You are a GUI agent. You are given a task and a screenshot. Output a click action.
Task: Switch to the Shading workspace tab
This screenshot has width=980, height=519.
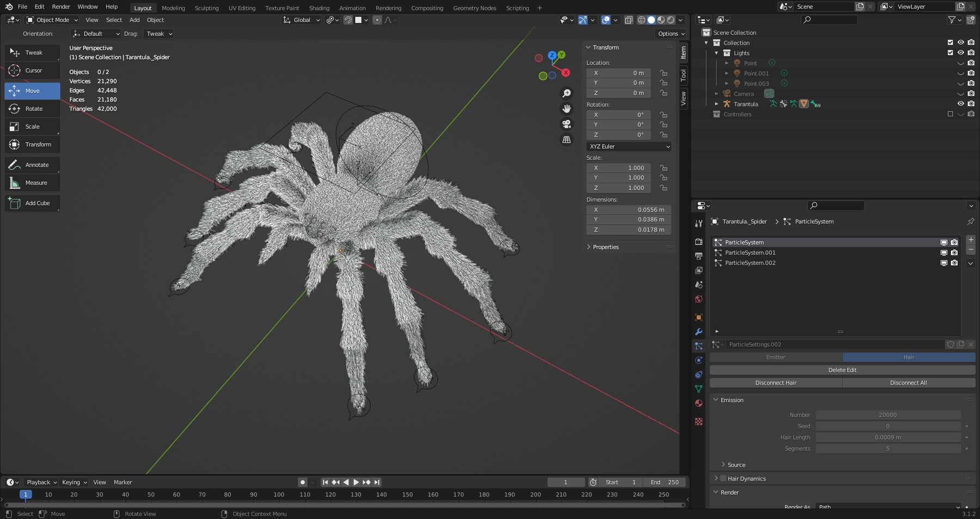(x=319, y=8)
